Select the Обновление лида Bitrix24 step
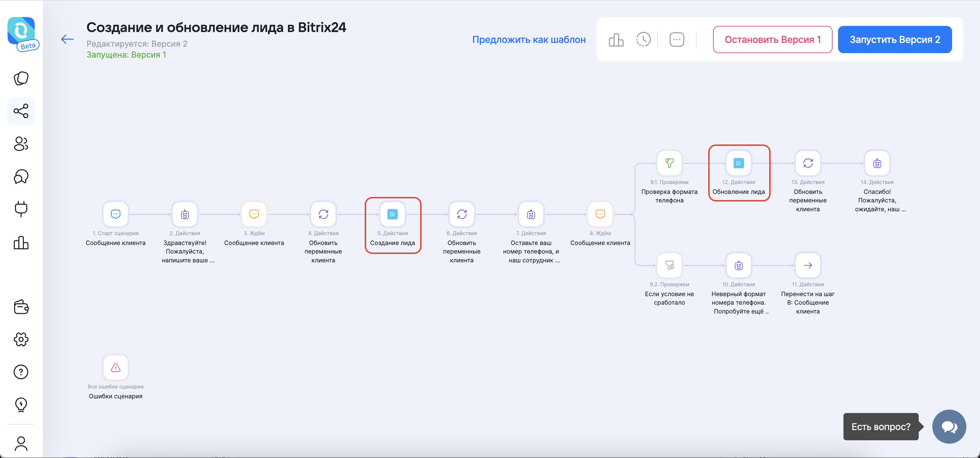980x458 pixels. pos(739,163)
